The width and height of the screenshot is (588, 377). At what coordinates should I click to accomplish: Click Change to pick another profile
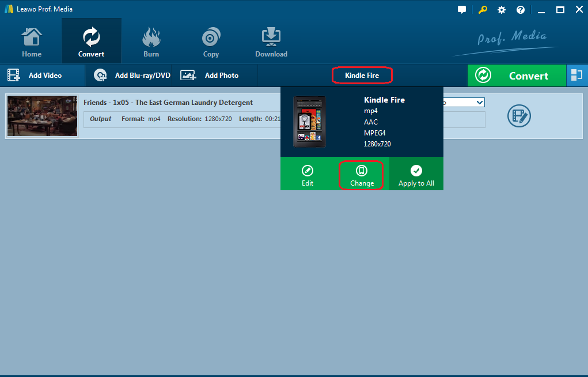362,175
